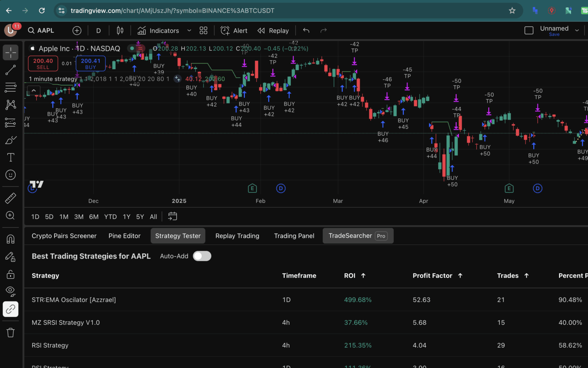
Task: Switch to Crypto Pairs Screener tab
Action: (x=64, y=236)
